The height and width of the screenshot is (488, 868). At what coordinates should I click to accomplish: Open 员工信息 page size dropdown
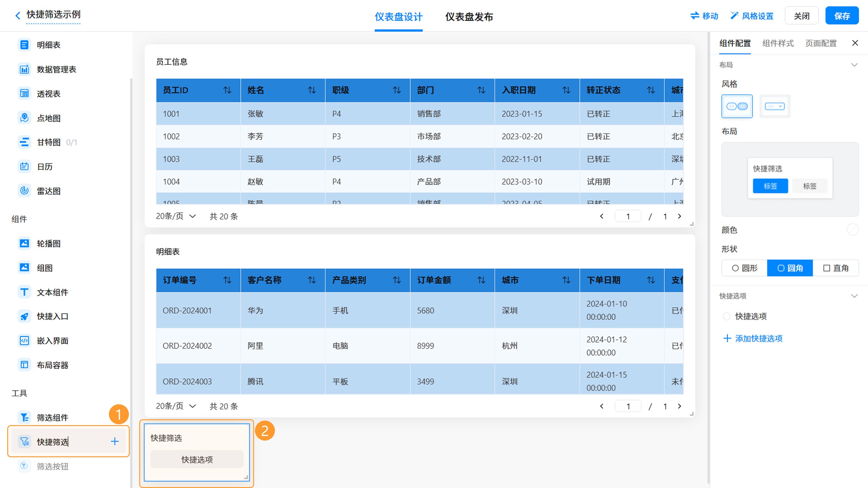pyautogui.click(x=176, y=216)
